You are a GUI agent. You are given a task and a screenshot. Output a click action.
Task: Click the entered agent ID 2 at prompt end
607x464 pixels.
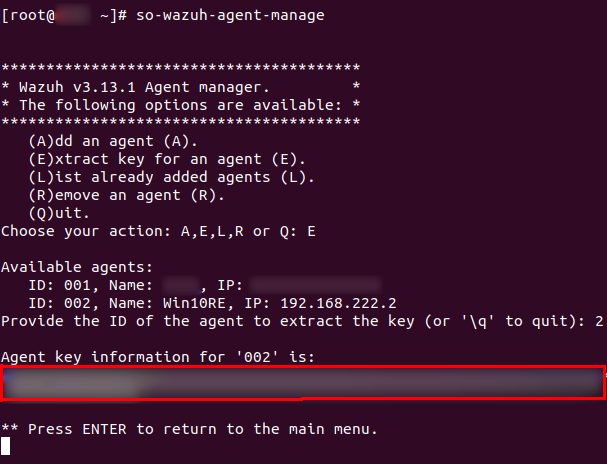pyautogui.click(x=599, y=321)
